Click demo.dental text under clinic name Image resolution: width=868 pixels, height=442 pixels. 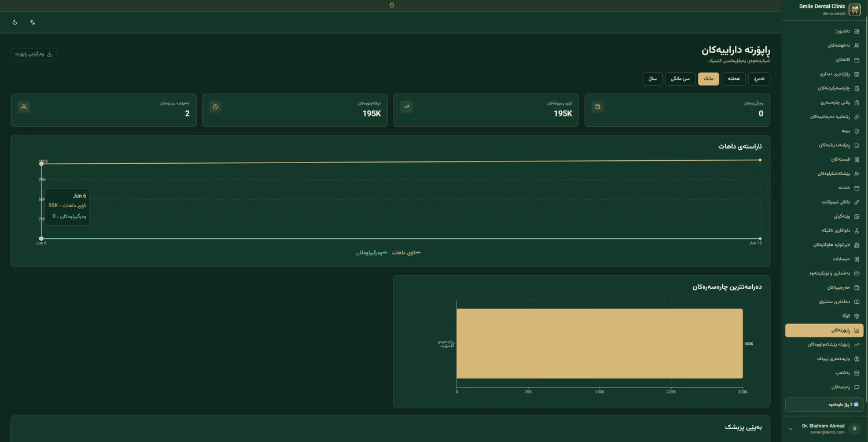833,13
